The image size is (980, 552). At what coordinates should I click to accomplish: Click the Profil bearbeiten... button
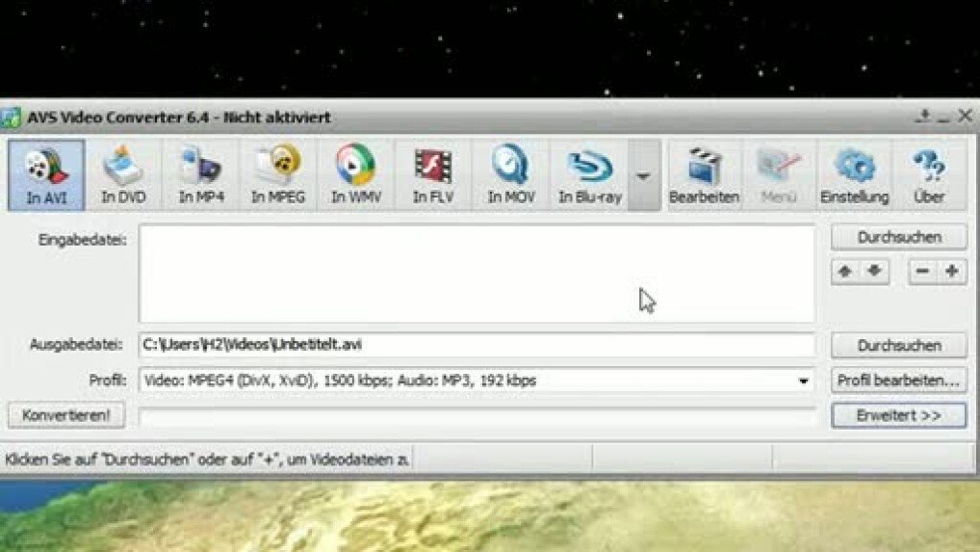pyautogui.click(x=898, y=381)
